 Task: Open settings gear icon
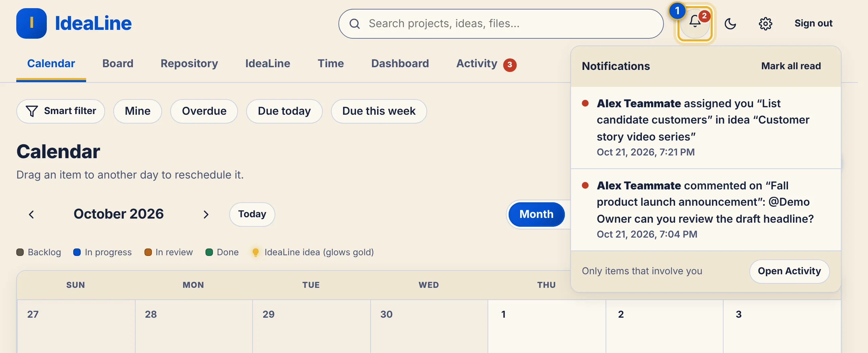766,24
